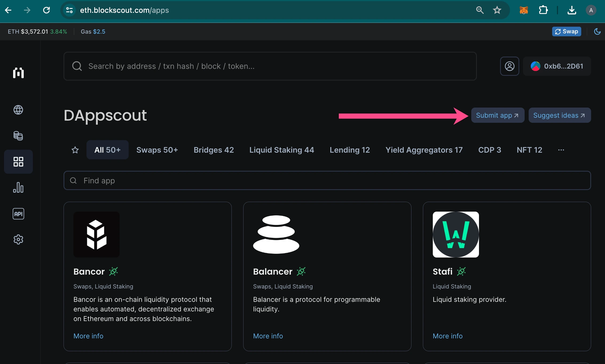
Task: Open the Blockchain globe sidebar icon
Action: coord(18,110)
